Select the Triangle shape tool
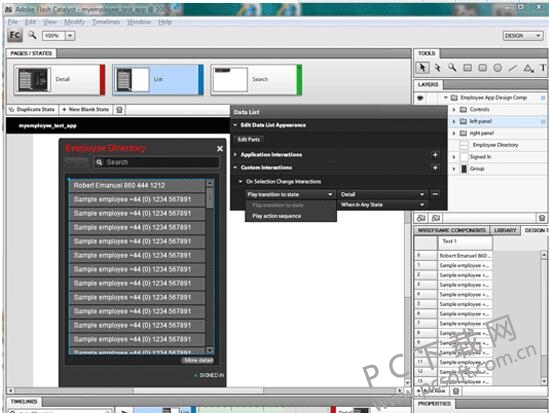The height and width of the screenshot is (413, 549). coord(528,68)
